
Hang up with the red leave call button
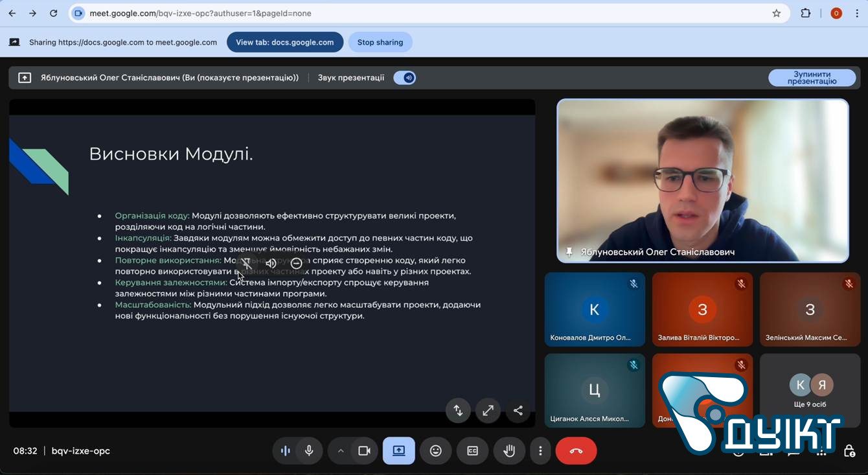coord(576,451)
